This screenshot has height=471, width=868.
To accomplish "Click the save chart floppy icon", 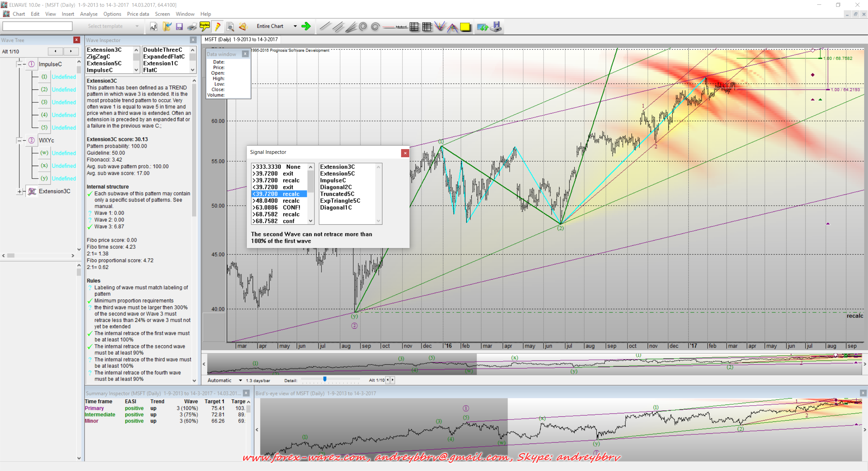I will pos(179,26).
